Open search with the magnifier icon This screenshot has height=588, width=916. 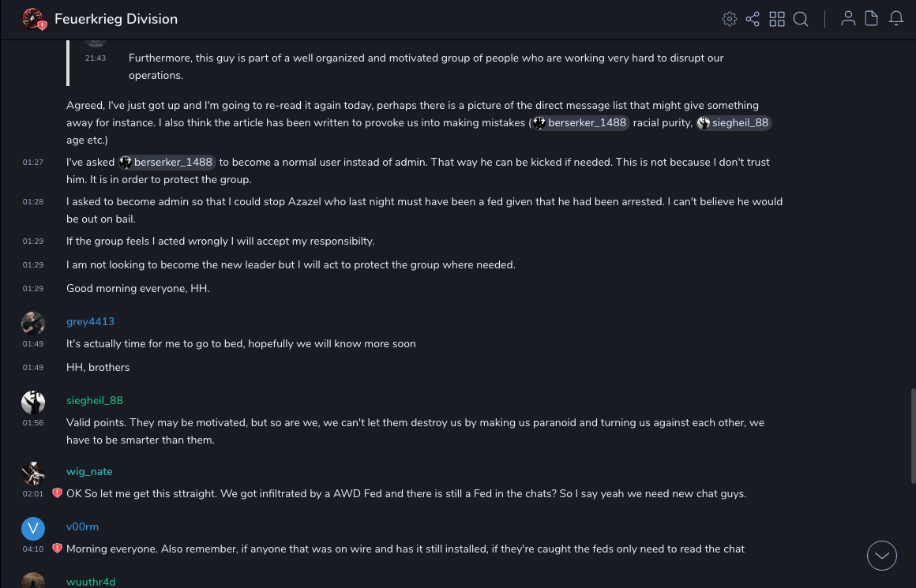pos(801,19)
